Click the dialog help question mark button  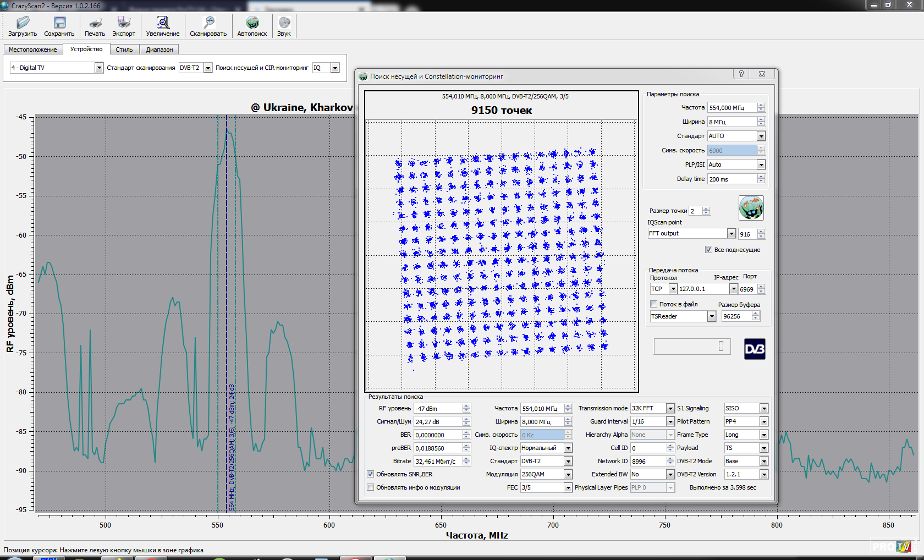click(x=741, y=74)
